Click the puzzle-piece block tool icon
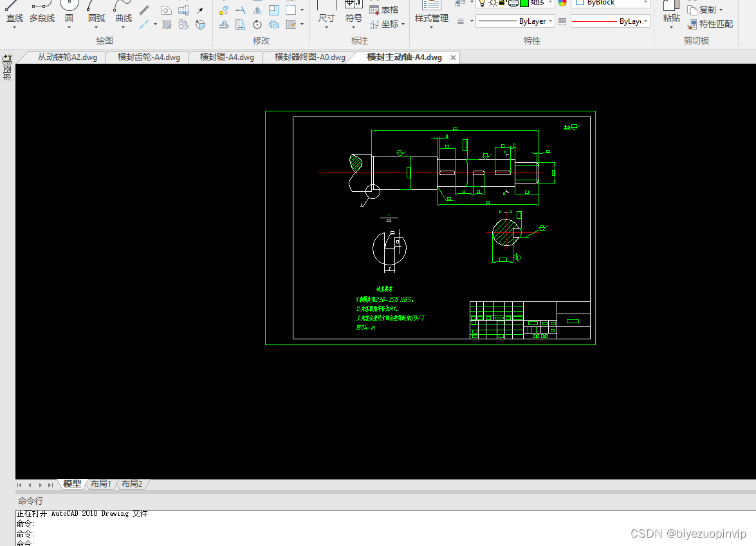The image size is (756, 546). click(183, 24)
